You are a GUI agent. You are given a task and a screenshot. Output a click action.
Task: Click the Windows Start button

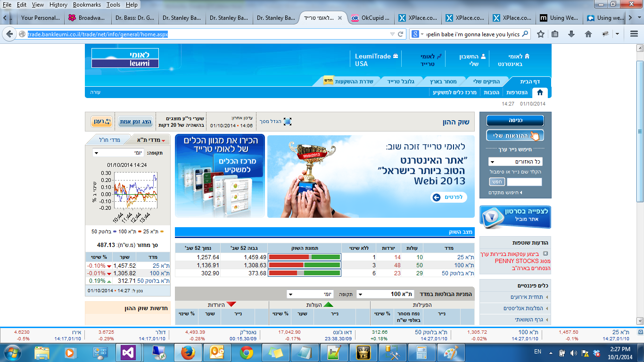(x=13, y=352)
